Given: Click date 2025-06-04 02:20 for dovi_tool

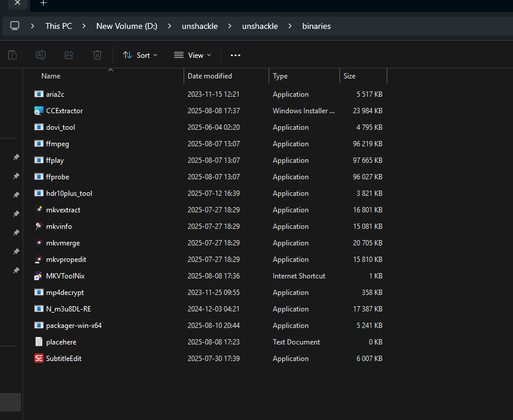Looking at the screenshot, I should pos(213,127).
